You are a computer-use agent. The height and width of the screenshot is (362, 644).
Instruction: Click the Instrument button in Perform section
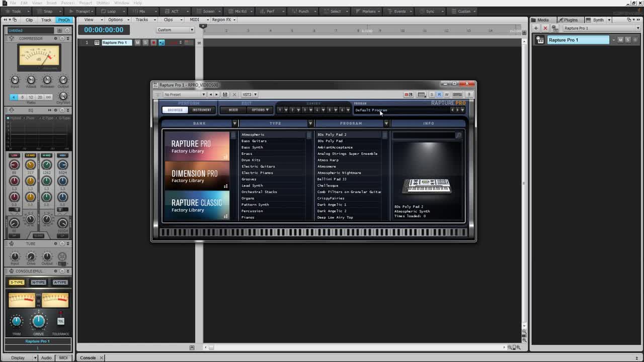tap(202, 110)
